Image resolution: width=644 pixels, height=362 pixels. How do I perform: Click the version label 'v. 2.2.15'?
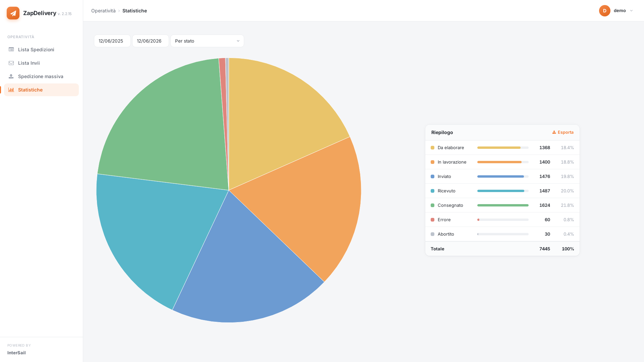pos(64,14)
